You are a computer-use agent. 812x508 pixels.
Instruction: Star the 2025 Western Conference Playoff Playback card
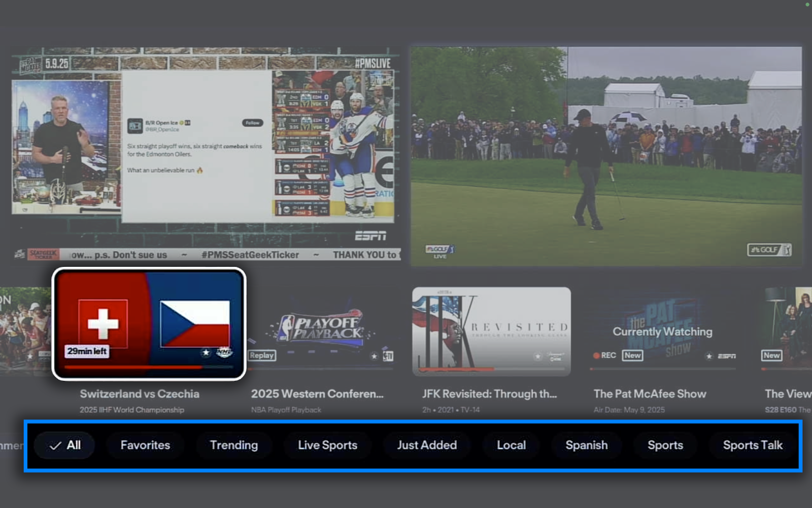click(x=374, y=356)
